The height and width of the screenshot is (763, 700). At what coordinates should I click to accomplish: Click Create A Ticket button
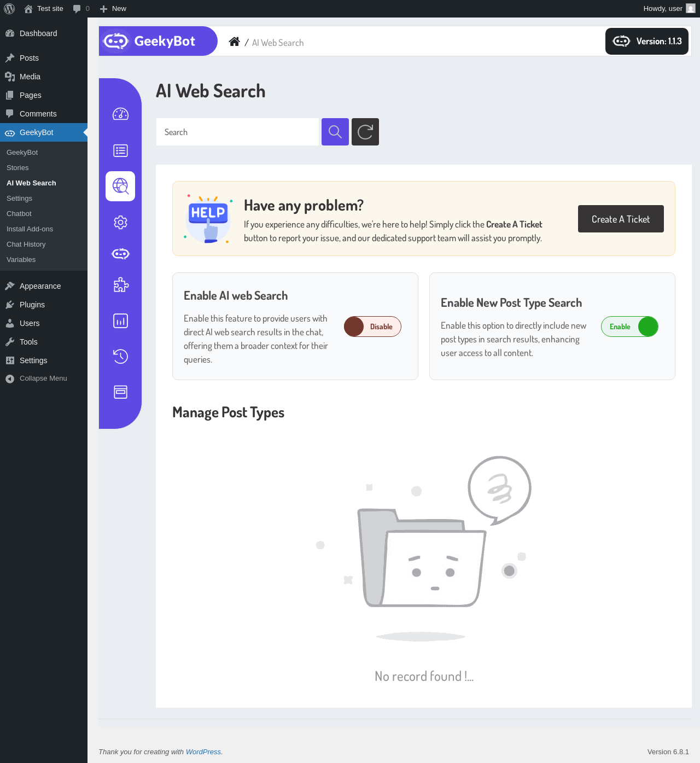[x=621, y=219]
